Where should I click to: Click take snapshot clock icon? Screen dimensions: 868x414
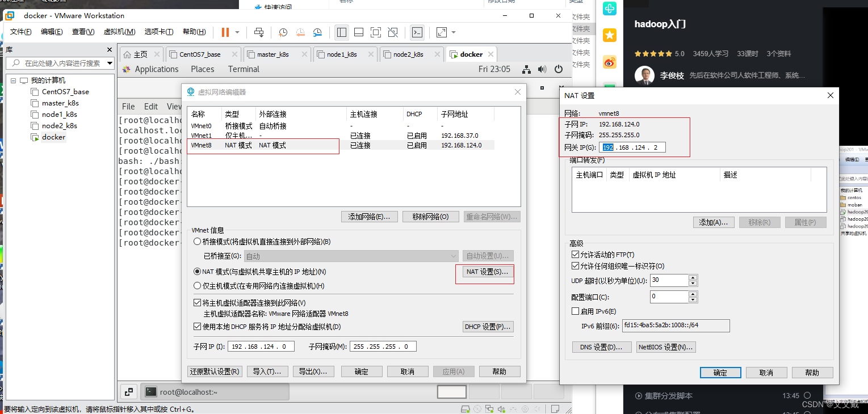tap(283, 32)
